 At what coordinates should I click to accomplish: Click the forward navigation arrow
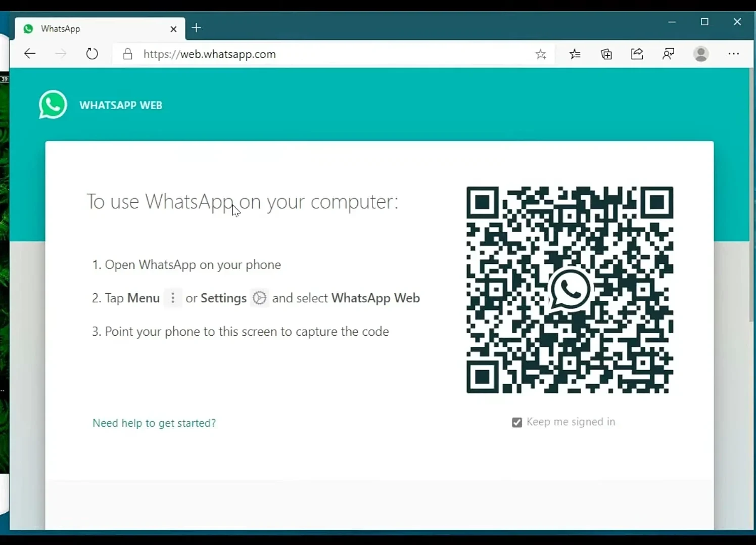[61, 54]
